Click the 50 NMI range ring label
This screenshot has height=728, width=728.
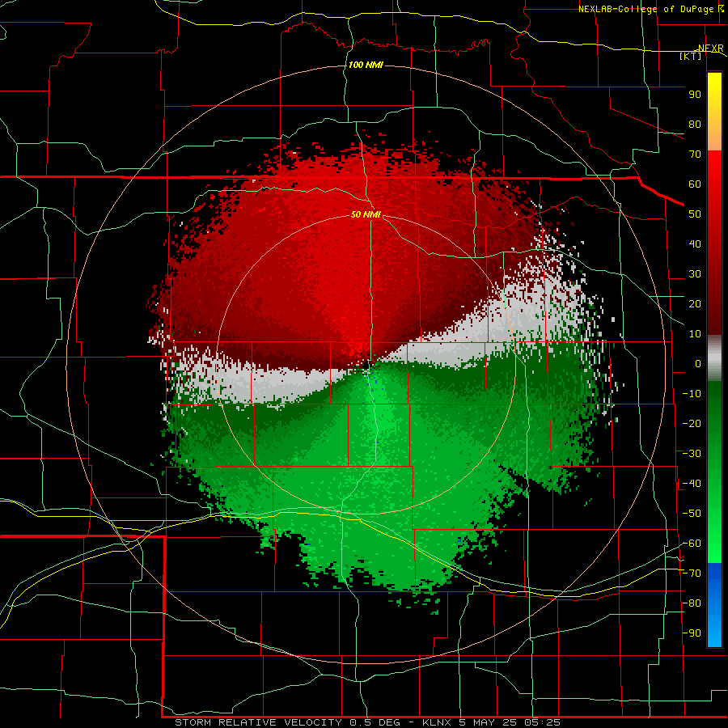coord(366,214)
